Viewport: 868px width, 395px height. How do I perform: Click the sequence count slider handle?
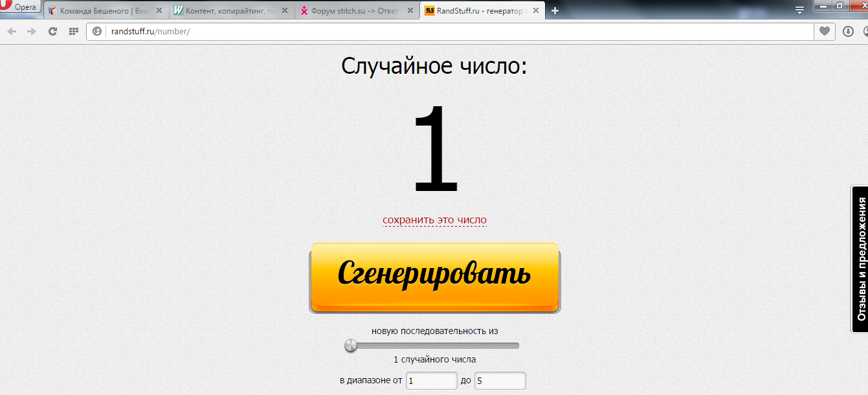[x=351, y=346]
